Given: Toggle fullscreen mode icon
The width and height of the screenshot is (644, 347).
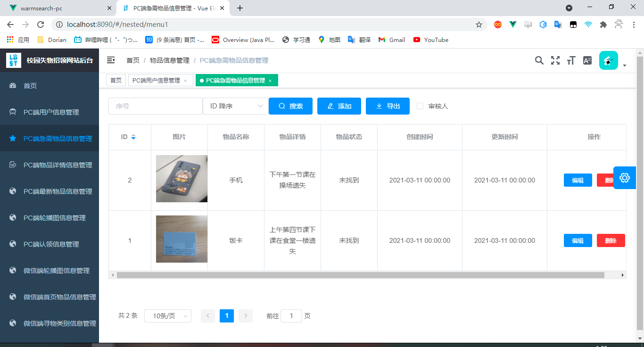Looking at the screenshot, I should pos(555,60).
